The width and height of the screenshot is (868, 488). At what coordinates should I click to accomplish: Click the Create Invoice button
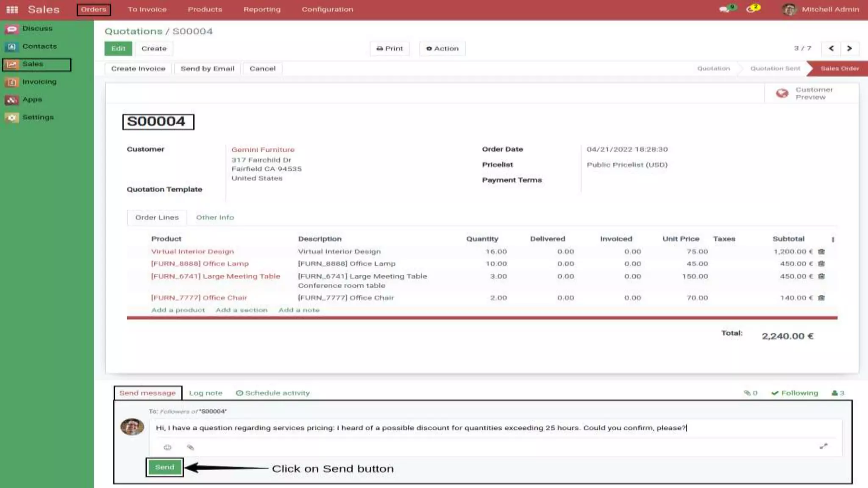point(138,69)
